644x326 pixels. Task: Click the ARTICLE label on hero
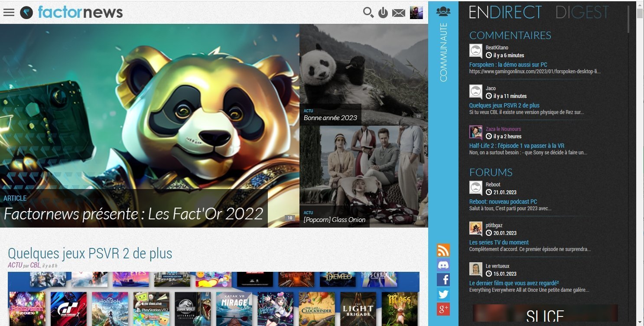[x=15, y=198]
